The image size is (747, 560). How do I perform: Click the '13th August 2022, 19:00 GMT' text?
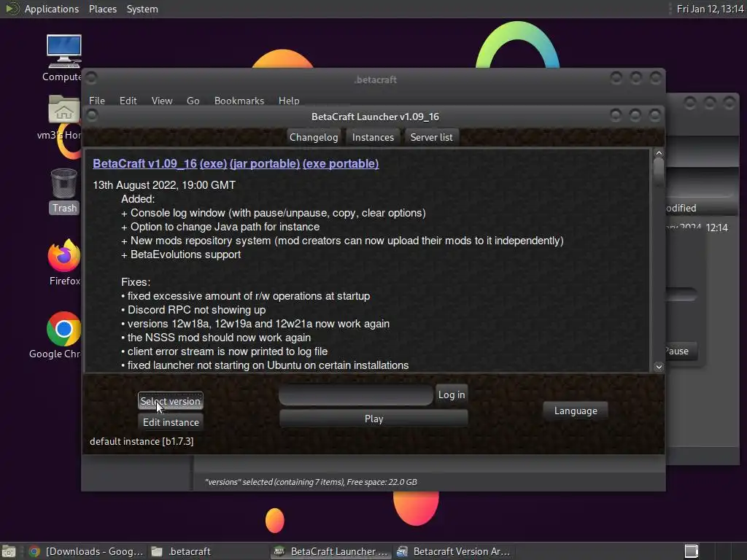coord(164,184)
